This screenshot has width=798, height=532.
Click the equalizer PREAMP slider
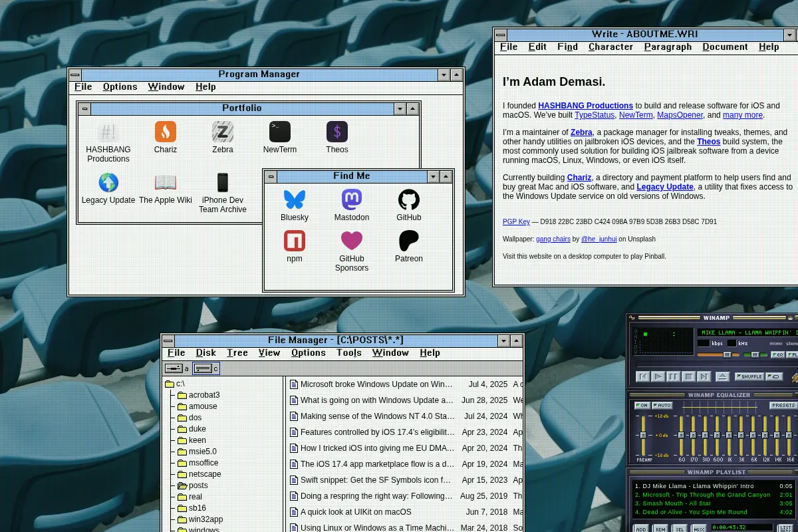click(x=643, y=436)
